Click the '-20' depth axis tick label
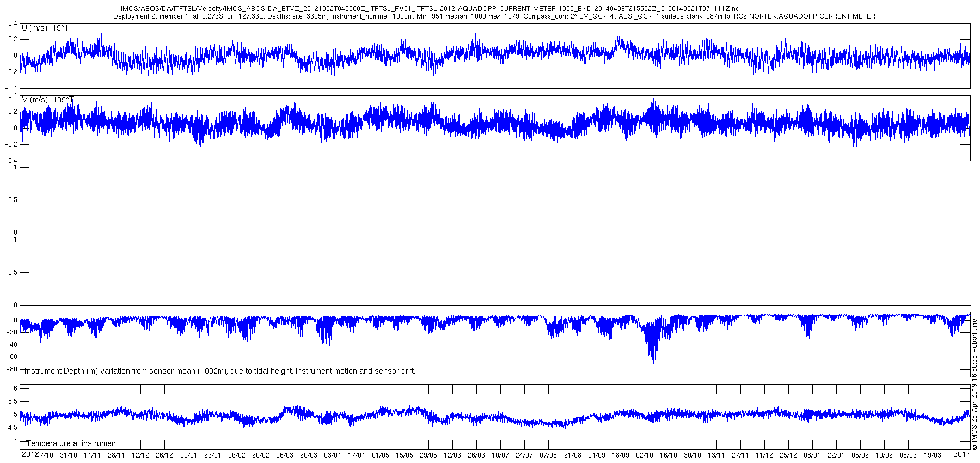980x463 pixels. pyautogui.click(x=11, y=332)
